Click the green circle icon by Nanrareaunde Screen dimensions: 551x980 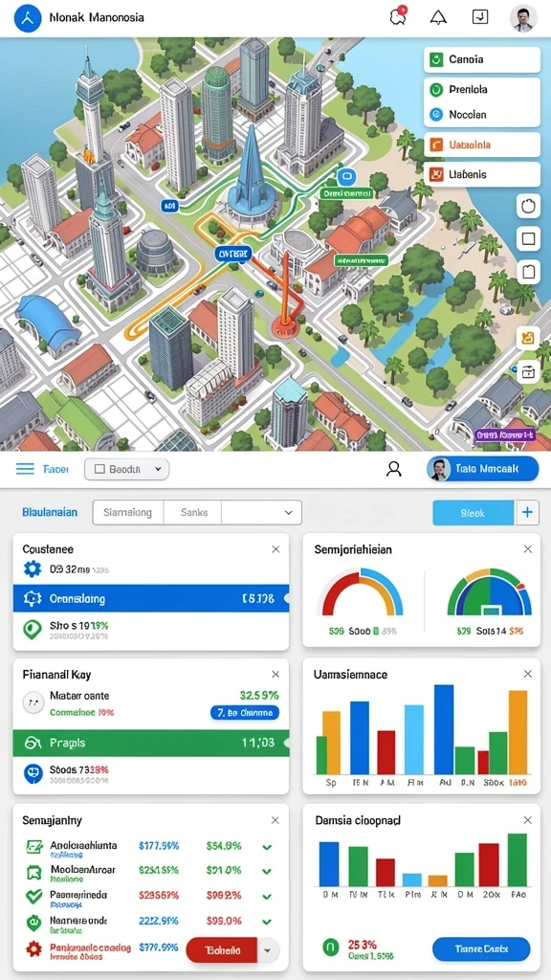tap(33, 922)
